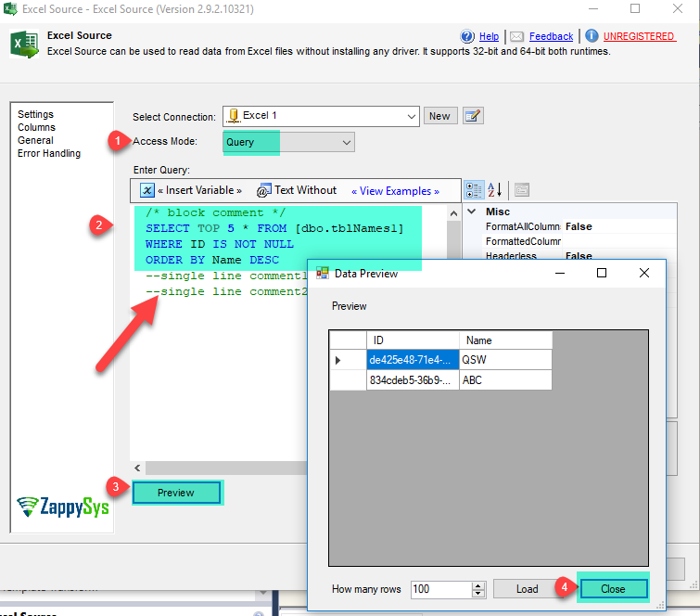Image resolution: width=700 pixels, height=616 pixels.
Task: Open the Access Mode dropdown
Action: tap(347, 142)
